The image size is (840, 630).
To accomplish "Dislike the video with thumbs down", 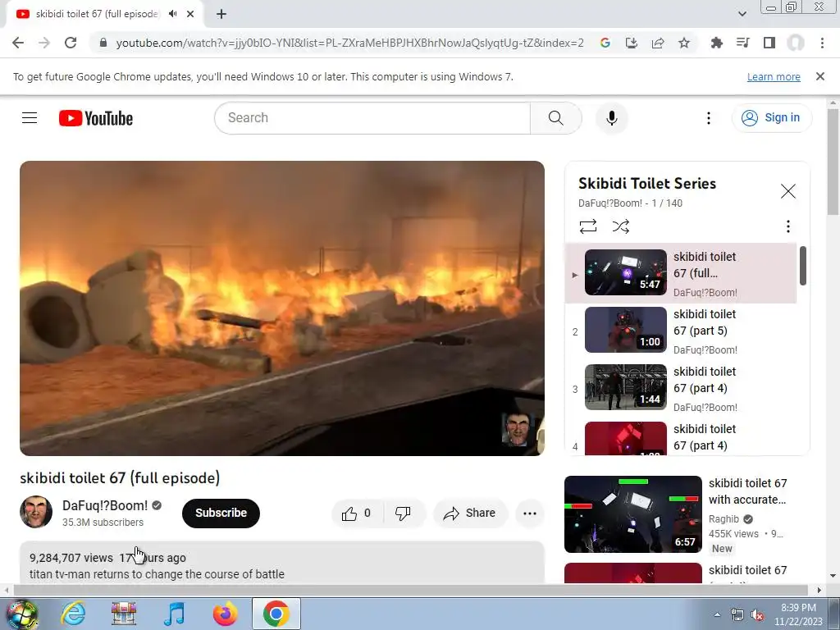I will click(x=404, y=514).
